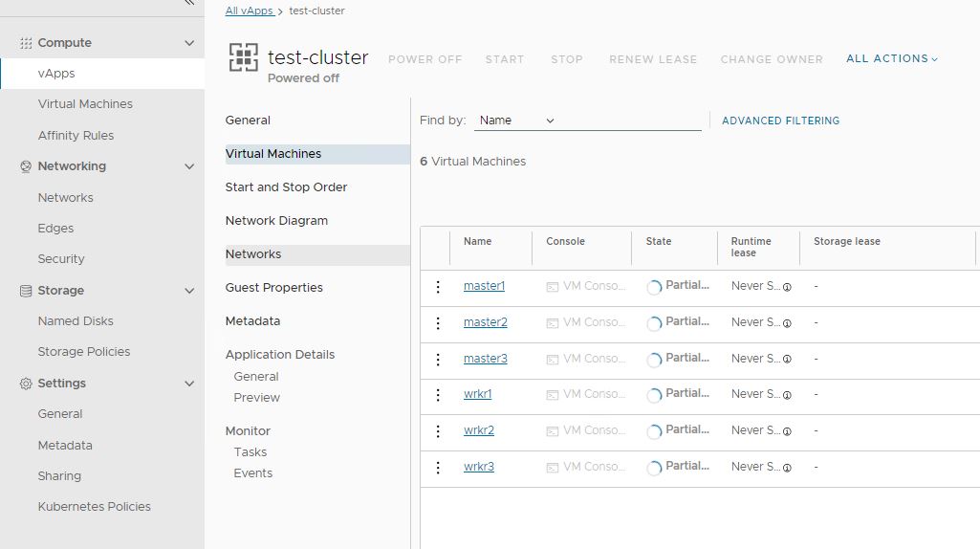Collapse the Settings section
980x549 pixels.
(x=189, y=384)
